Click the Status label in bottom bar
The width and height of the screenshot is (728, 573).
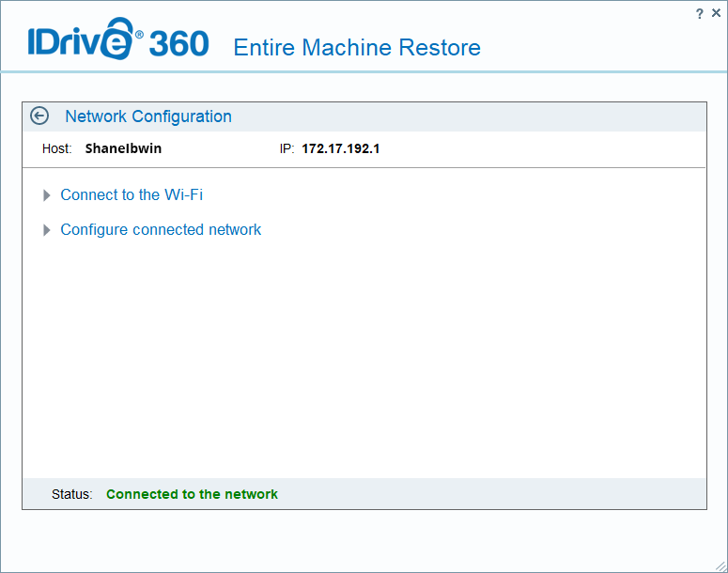click(x=72, y=494)
